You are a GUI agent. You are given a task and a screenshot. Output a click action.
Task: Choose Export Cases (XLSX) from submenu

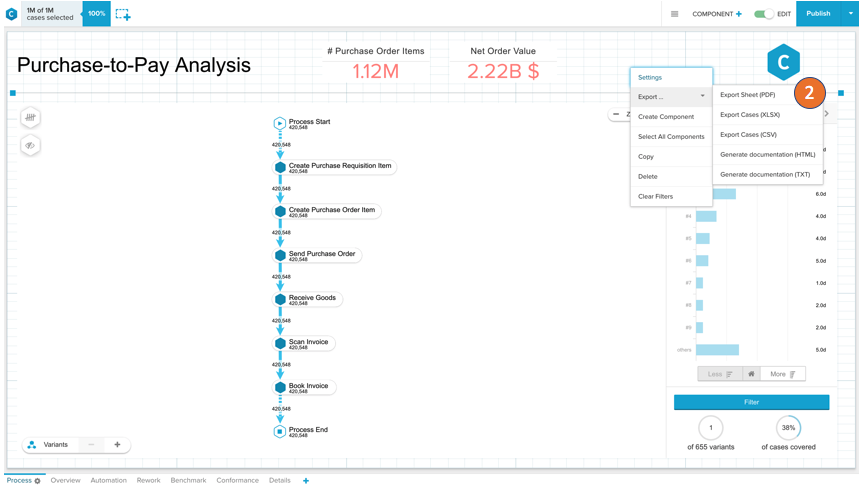[750, 115]
